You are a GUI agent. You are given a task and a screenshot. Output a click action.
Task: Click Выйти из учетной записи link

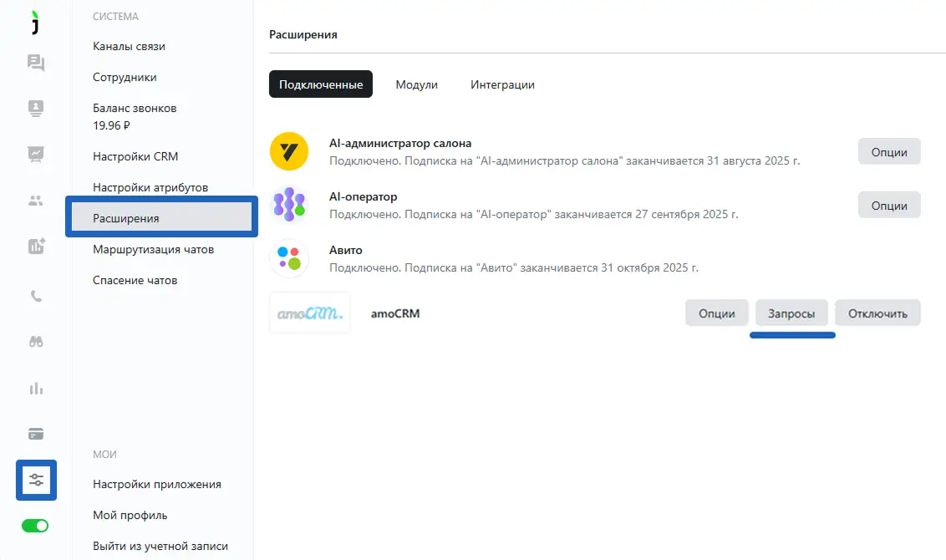pyautogui.click(x=160, y=546)
